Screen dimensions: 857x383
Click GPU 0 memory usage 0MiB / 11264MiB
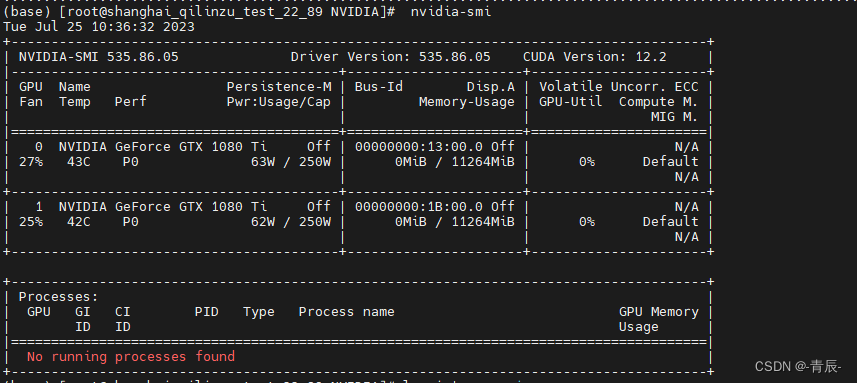click(x=455, y=162)
